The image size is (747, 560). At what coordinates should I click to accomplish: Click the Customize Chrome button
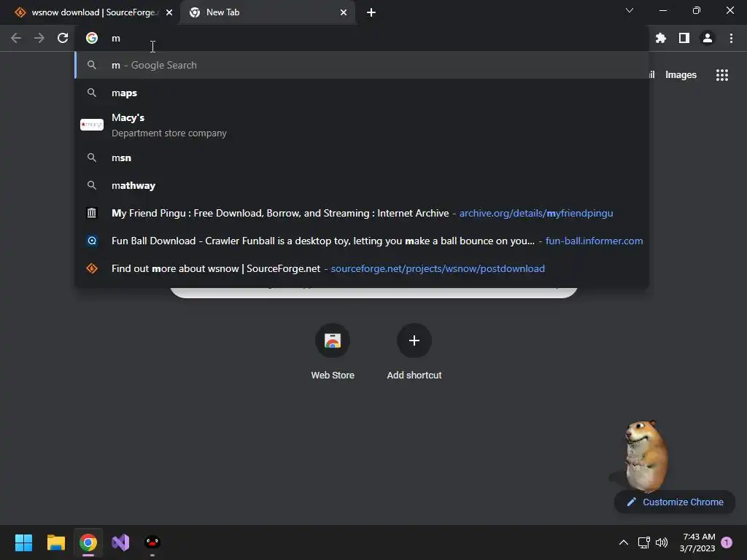(675, 502)
